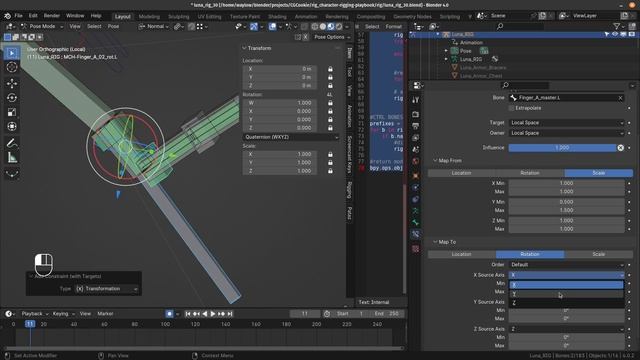Pick Z from the X Source Axis list
Screen dimensions: 640x360
point(566,303)
